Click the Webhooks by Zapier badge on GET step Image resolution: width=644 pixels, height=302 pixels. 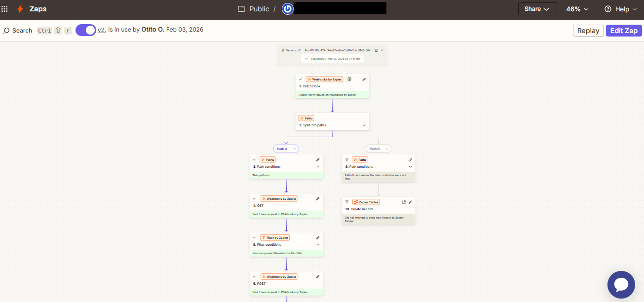click(x=279, y=199)
